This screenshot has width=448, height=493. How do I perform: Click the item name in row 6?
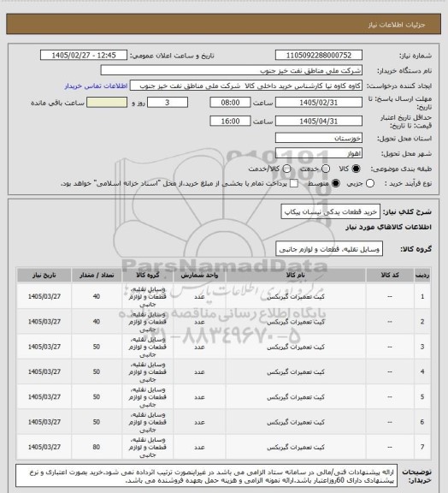tap(296, 422)
